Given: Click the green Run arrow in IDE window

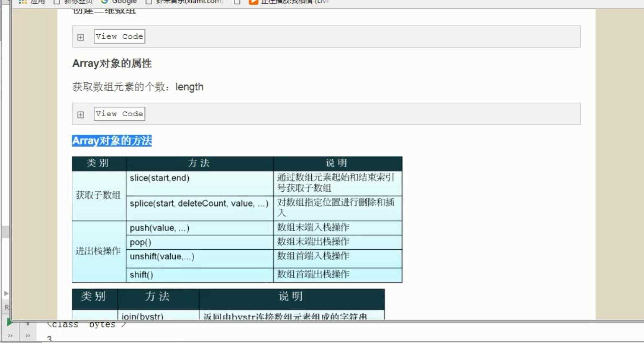Looking at the screenshot, I should point(9,323).
